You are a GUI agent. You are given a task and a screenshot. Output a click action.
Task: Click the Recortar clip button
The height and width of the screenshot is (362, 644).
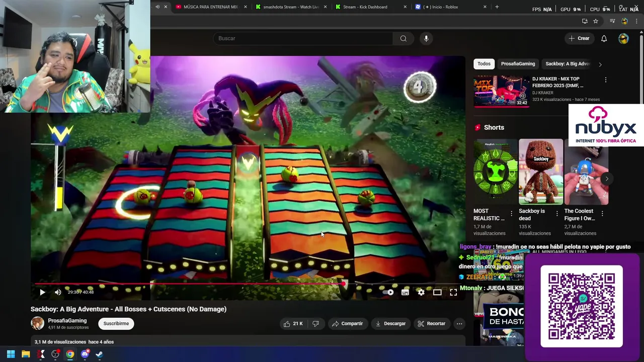432,324
